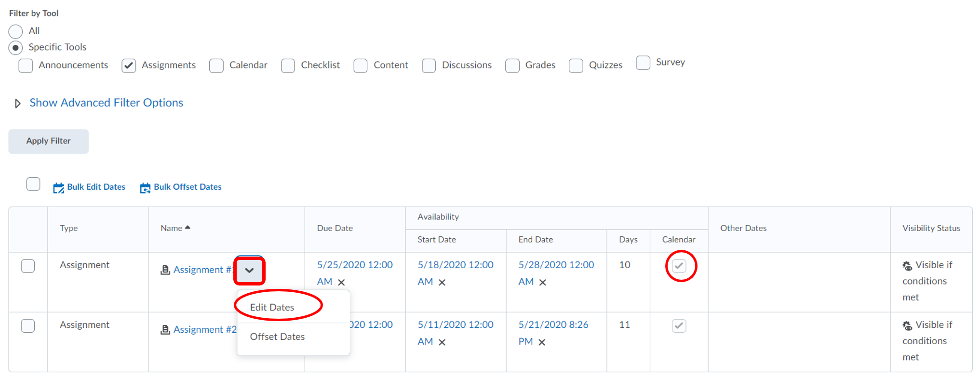
Task: Select the All radio button
Action: (x=16, y=31)
